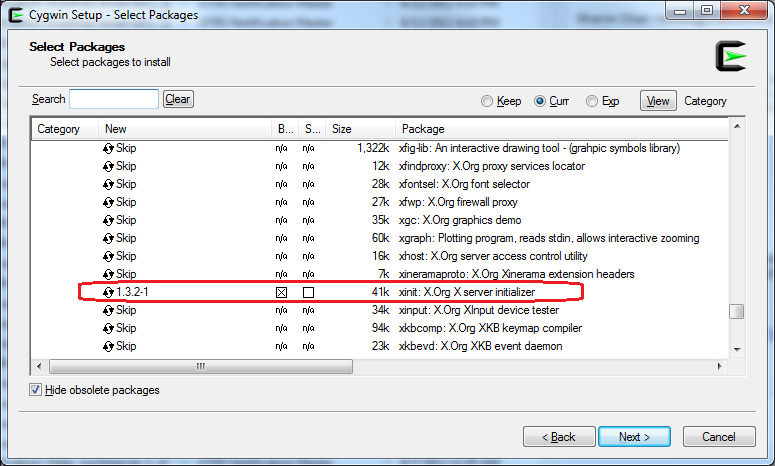The image size is (775, 466).
Task: Cancel the Cygwin setup
Action: pos(719,437)
